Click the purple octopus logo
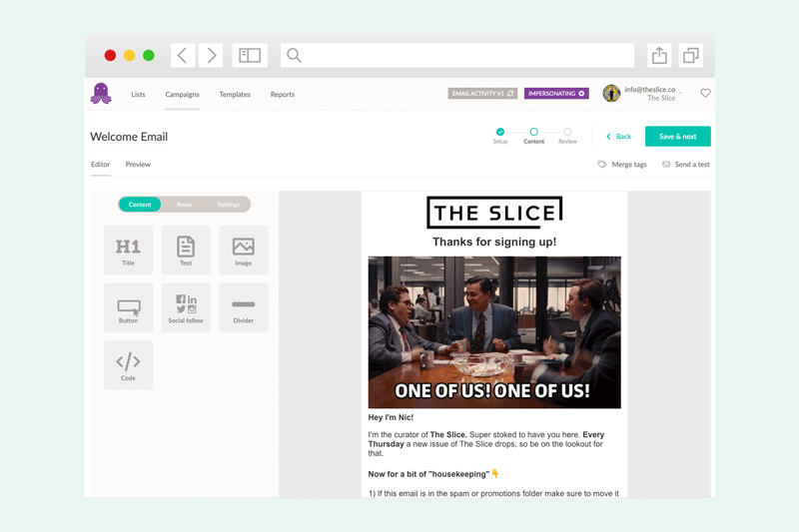Image resolution: width=799 pixels, height=532 pixels. click(101, 94)
